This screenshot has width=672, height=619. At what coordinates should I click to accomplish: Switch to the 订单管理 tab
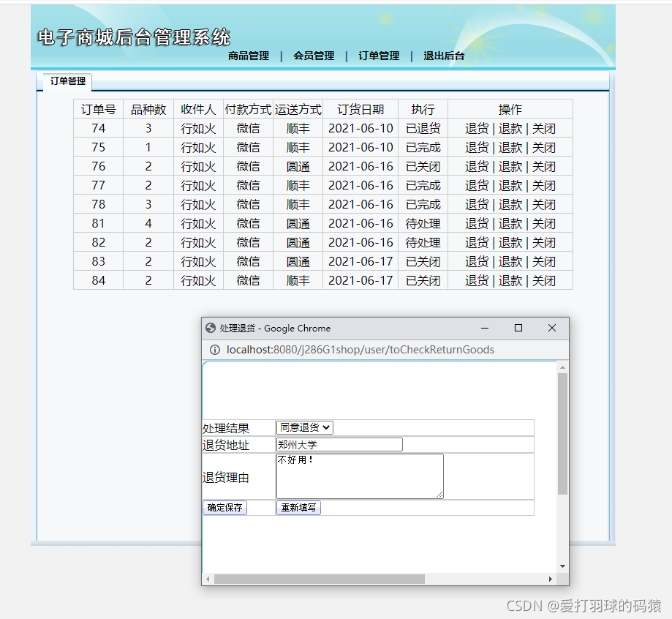click(x=66, y=82)
